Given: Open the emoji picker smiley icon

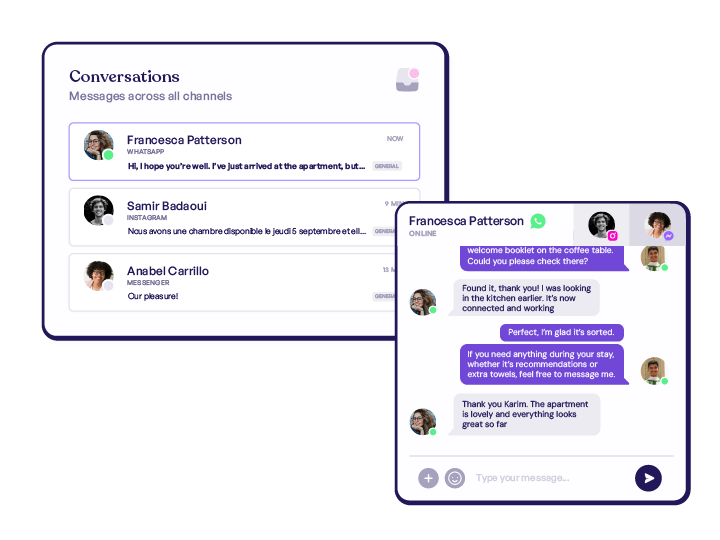Looking at the screenshot, I should [x=455, y=478].
